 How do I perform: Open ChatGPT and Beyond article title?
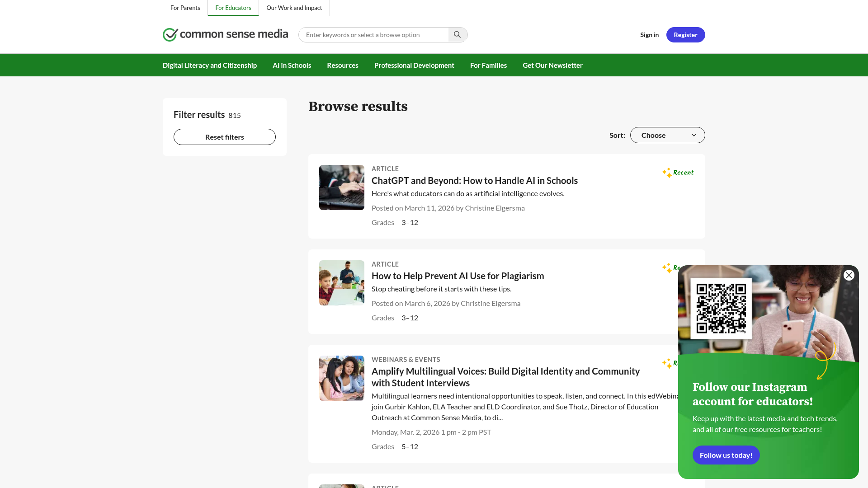(475, 181)
